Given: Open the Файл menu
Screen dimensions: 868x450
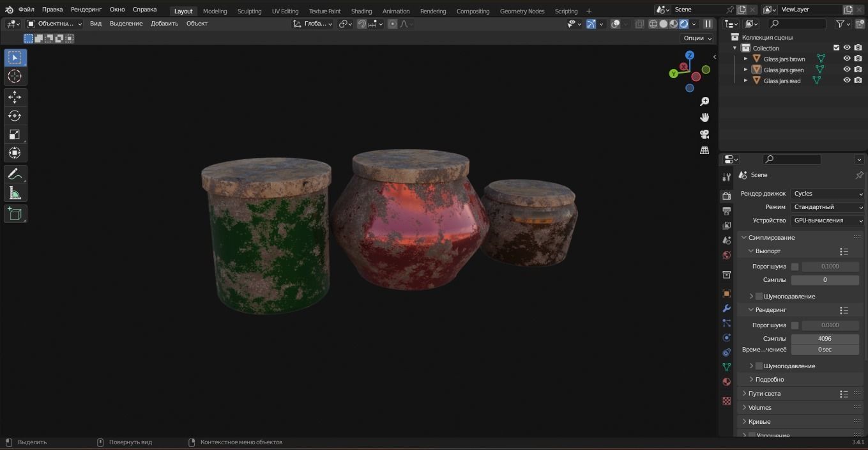Looking at the screenshot, I should 26,10.
